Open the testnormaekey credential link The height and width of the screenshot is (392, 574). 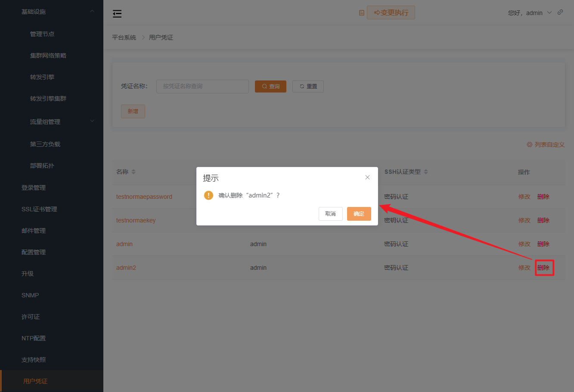coord(136,220)
